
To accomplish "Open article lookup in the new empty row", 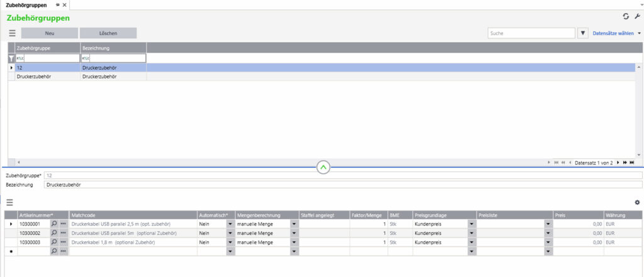I will click(54, 251).
